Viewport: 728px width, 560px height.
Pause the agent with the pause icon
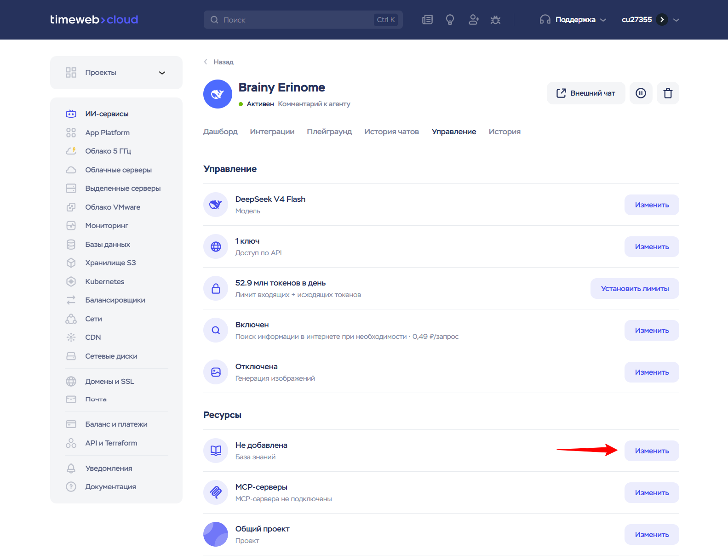click(x=641, y=93)
